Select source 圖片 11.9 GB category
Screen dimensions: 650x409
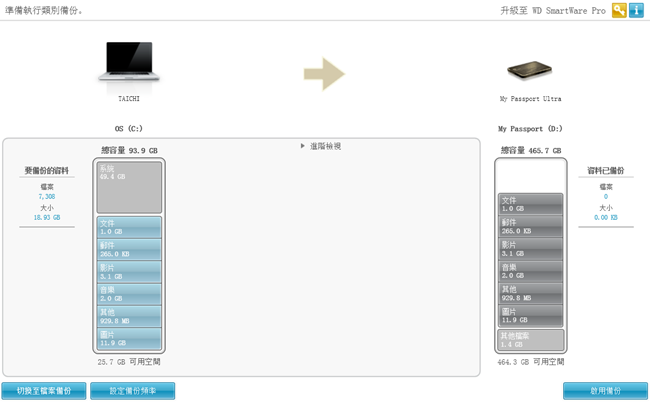pos(129,339)
